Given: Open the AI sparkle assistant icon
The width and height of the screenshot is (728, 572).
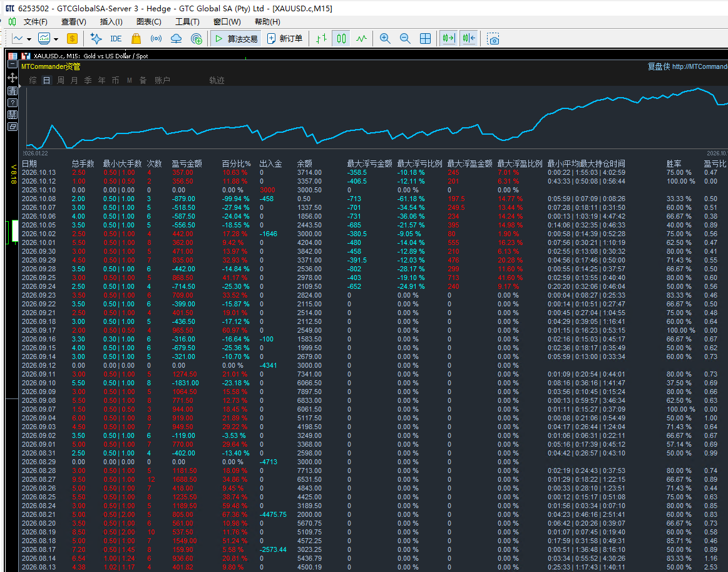Looking at the screenshot, I should pos(96,39).
